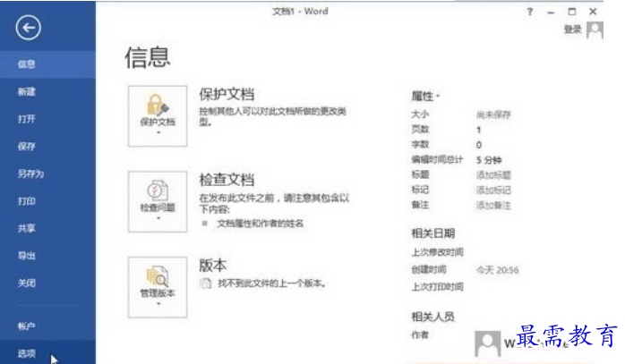Click the 保护文档 lock icon button
Image resolution: width=625 pixels, height=364 pixels.
[158, 116]
